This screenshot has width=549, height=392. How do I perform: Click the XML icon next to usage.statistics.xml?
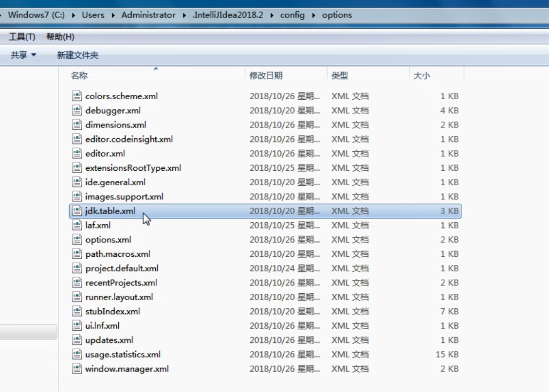(x=77, y=354)
